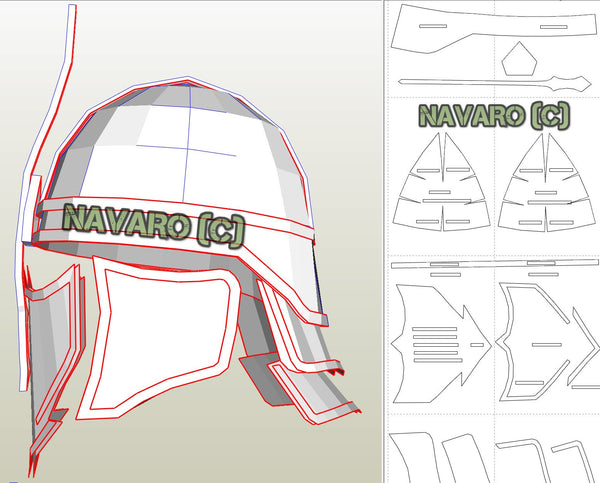Image resolution: width=600 pixels, height=483 pixels.
Task: Select the cheek pattern piece with five slots
Action: pyautogui.click(x=440, y=344)
